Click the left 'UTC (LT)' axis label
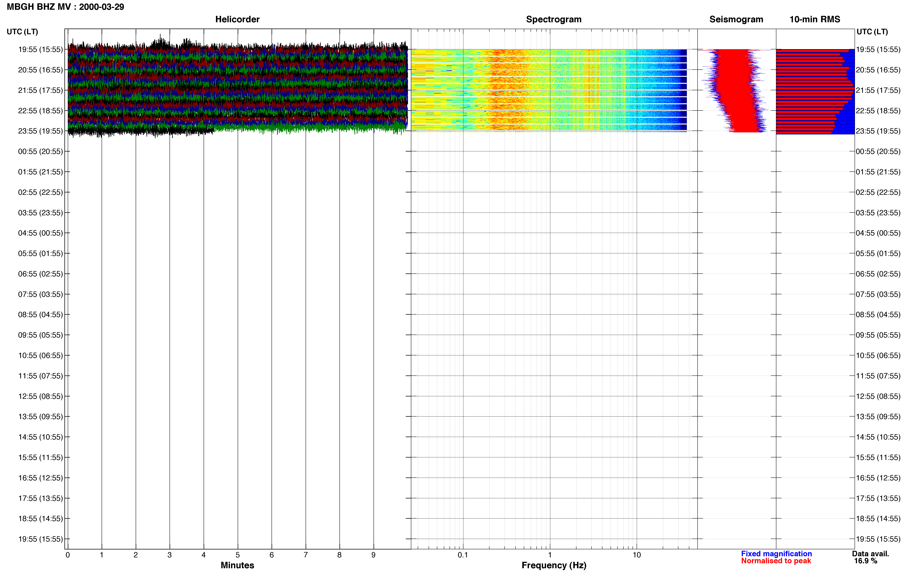This screenshot has width=924, height=578. 22,32
